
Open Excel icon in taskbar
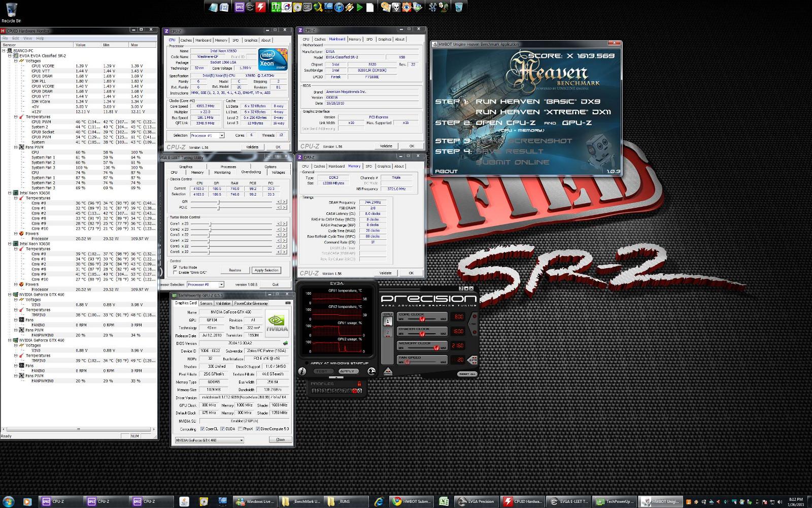click(x=444, y=501)
